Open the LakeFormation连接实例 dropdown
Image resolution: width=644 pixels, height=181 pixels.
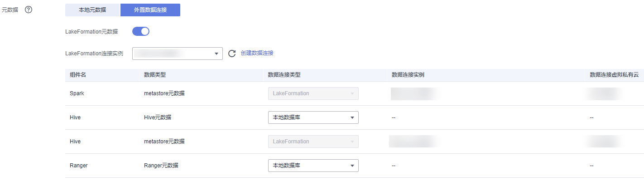coord(178,54)
